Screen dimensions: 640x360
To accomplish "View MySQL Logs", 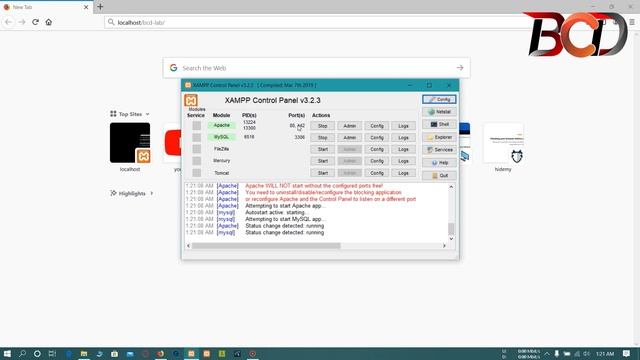I will click(403, 138).
